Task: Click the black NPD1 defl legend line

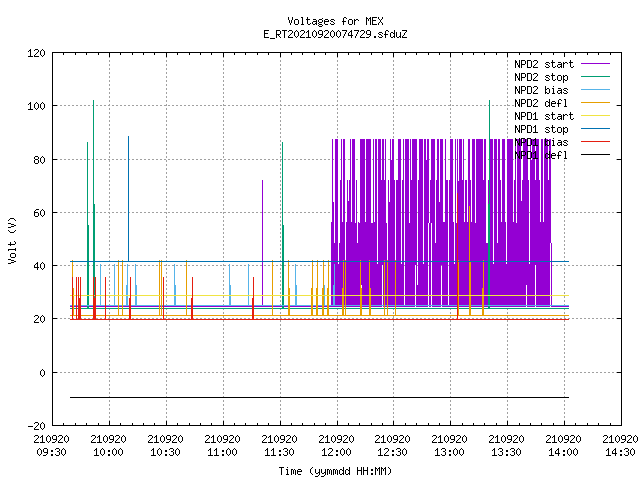Action: click(x=595, y=155)
